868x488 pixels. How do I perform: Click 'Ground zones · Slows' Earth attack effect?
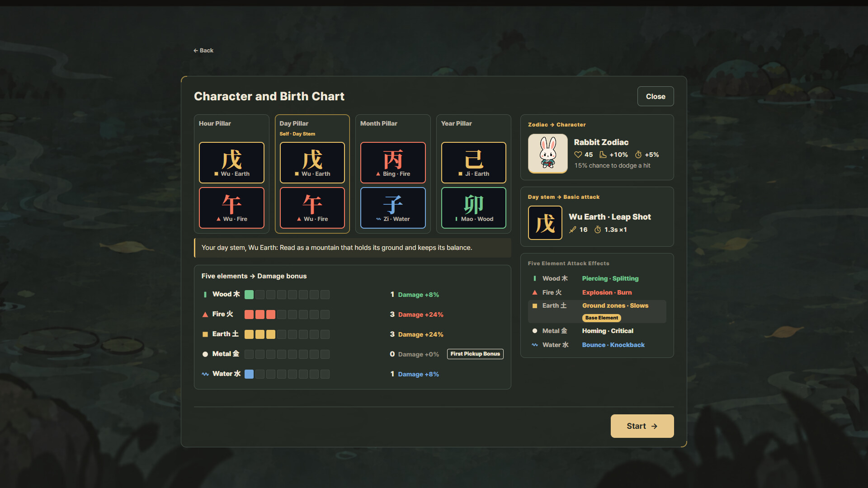615,305
